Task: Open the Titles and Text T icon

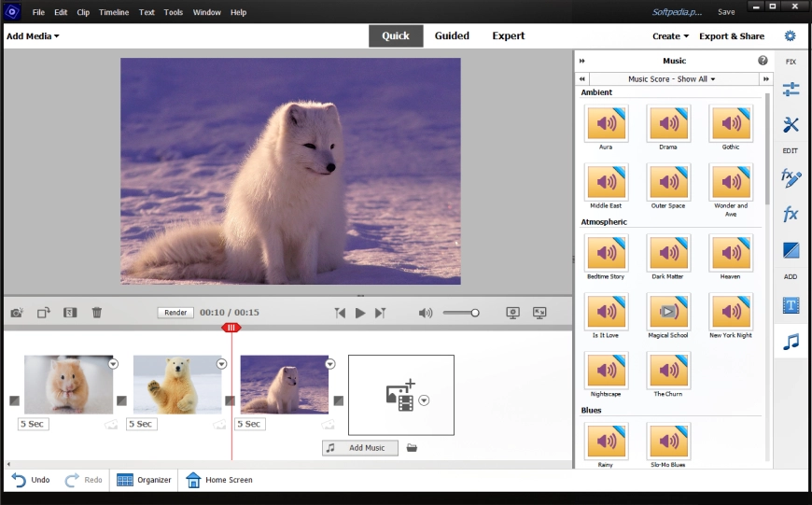Action: click(791, 305)
